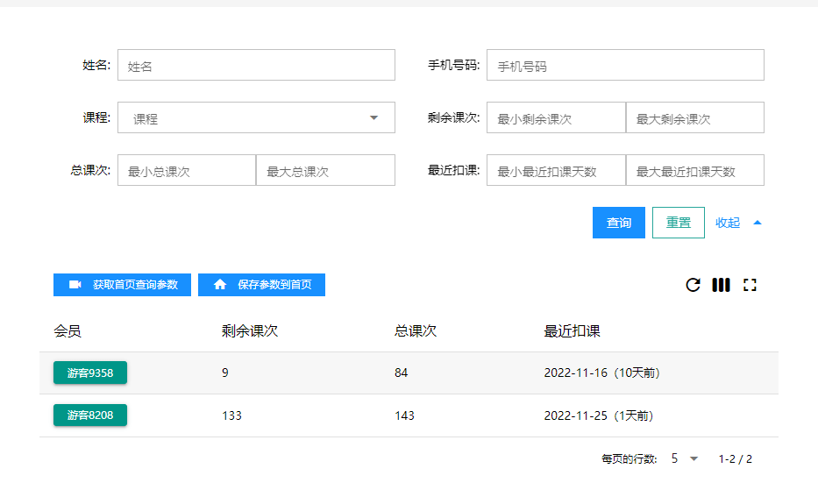818x504 pixels.
Task: Click the 查询 search button
Action: point(619,223)
